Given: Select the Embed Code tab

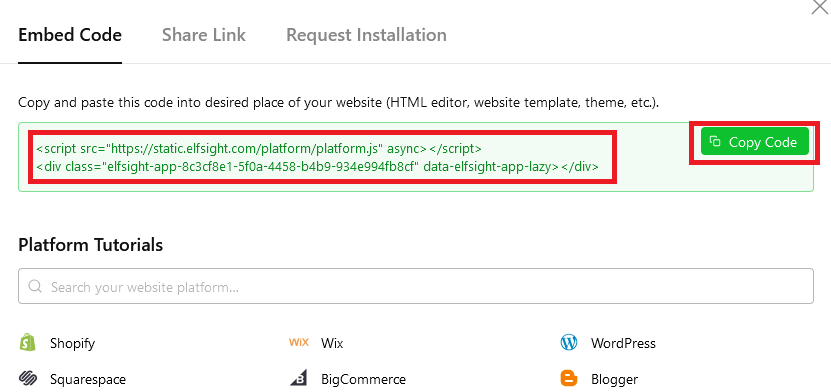Looking at the screenshot, I should coord(70,35).
